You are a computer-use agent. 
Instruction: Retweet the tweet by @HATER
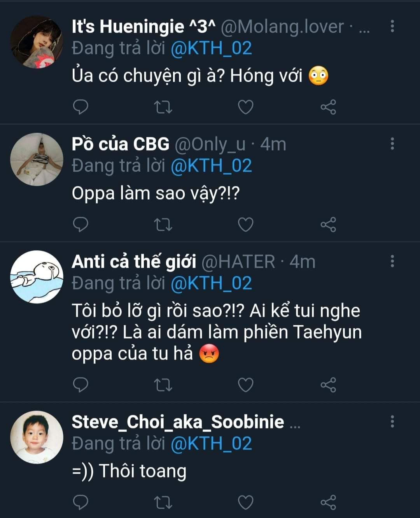pos(163,385)
